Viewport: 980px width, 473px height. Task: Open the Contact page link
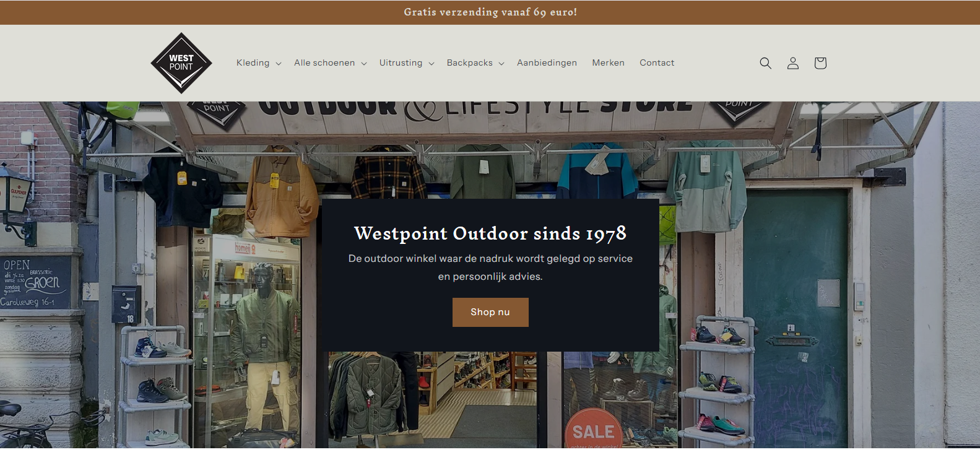[657, 63]
